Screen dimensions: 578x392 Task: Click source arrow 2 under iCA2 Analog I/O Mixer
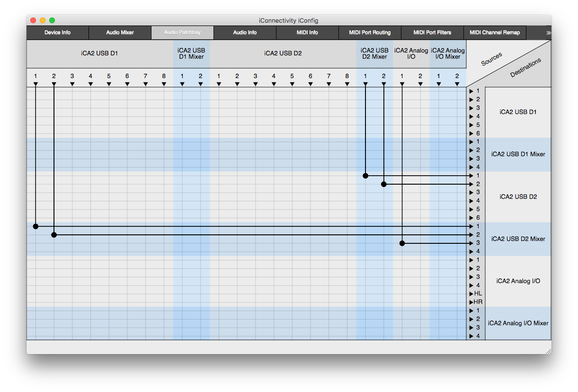(x=457, y=84)
